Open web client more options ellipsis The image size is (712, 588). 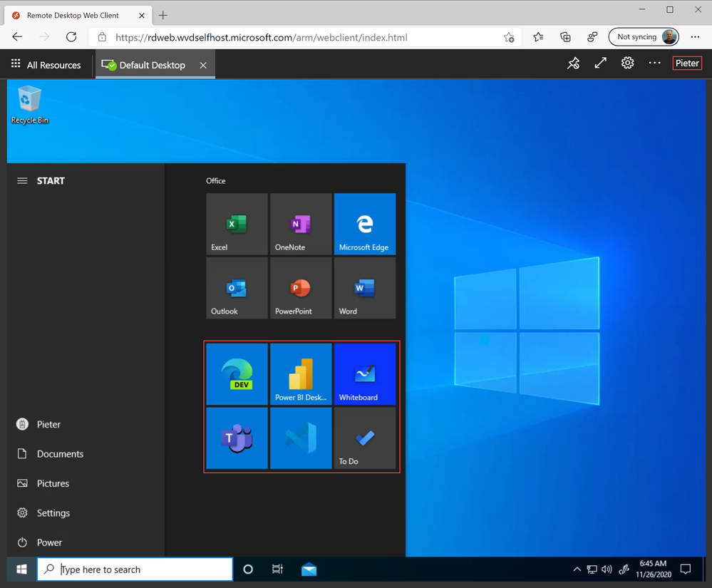coord(654,63)
